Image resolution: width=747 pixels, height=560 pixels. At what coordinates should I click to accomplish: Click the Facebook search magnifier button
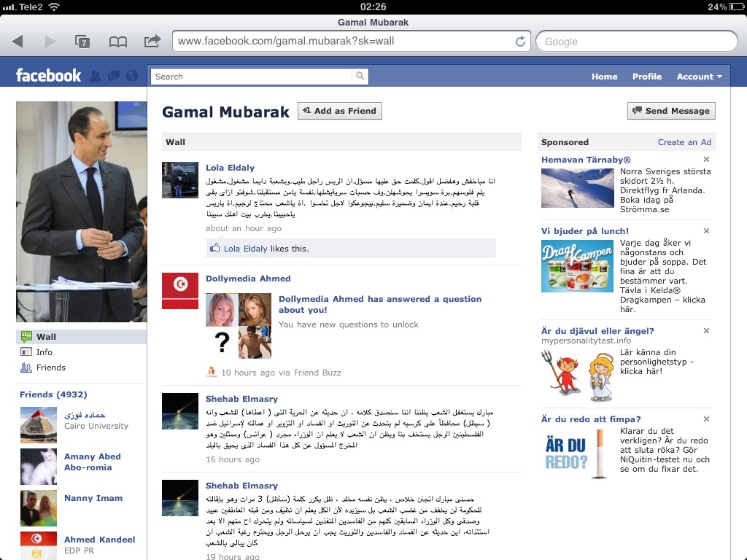click(360, 76)
